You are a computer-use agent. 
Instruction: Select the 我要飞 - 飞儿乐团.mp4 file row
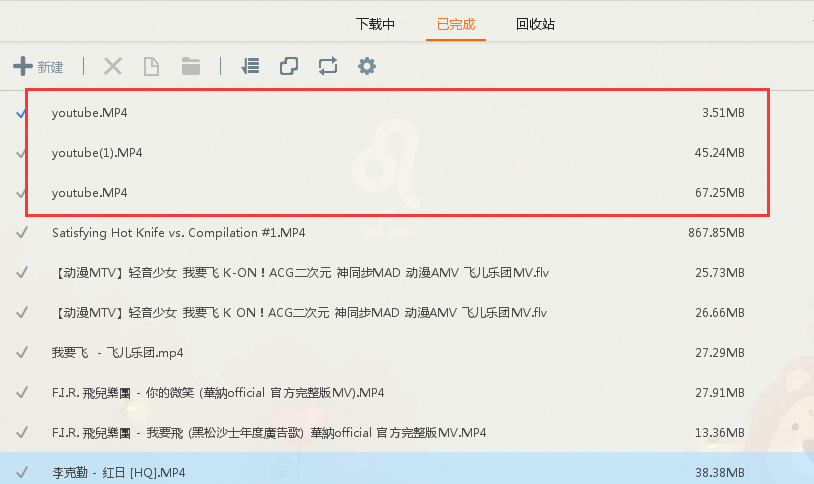click(117, 352)
